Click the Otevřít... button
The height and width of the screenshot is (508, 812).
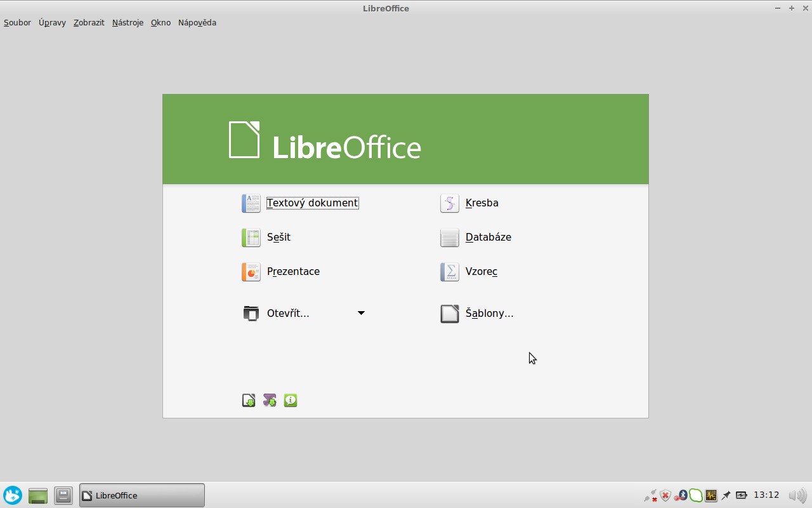tap(277, 313)
